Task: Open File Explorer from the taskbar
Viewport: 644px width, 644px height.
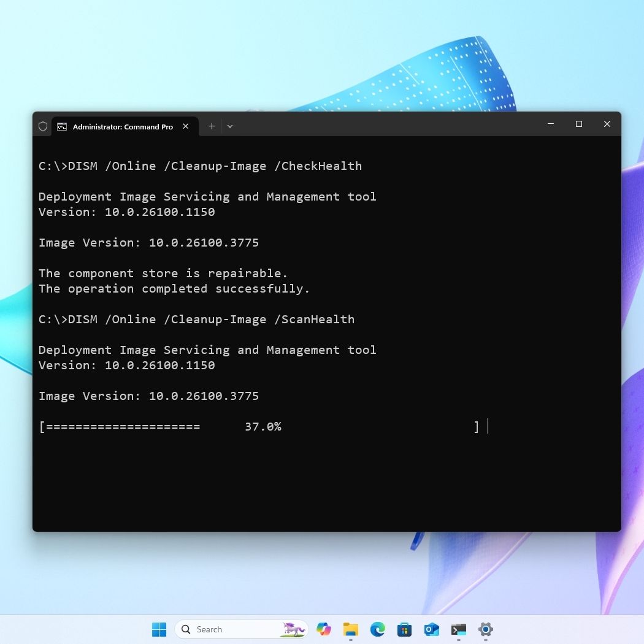Action: 351,629
